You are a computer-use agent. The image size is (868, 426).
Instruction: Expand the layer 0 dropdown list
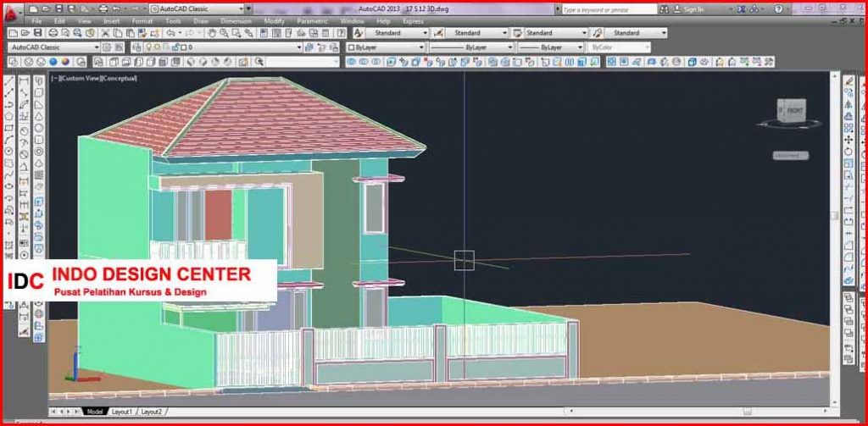[x=299, y=47]
